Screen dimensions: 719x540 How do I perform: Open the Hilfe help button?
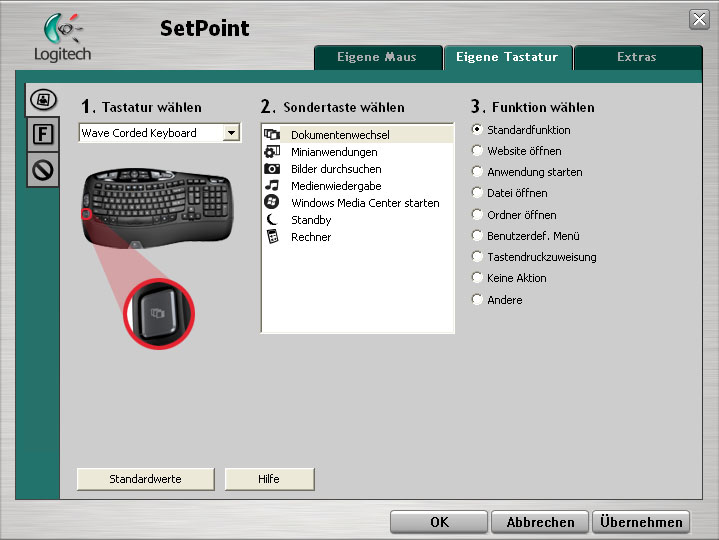click(x=269, y=479)
